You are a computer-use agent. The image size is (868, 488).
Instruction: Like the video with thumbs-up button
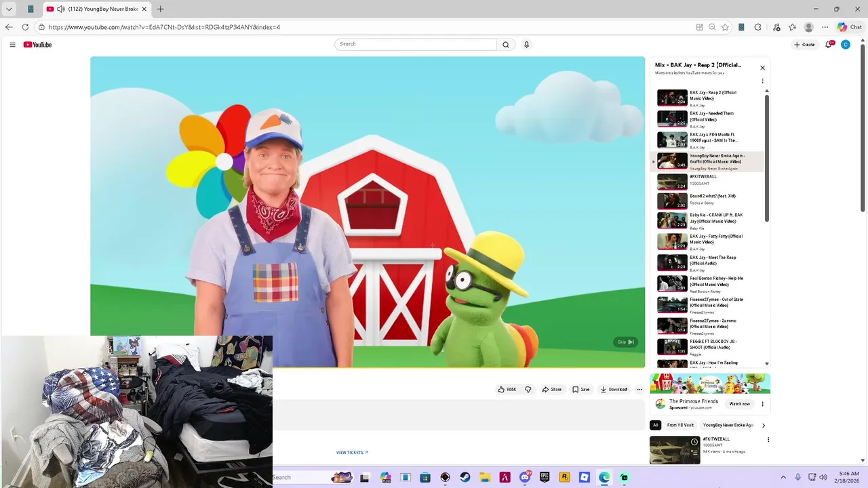click(x=507, y=390)
